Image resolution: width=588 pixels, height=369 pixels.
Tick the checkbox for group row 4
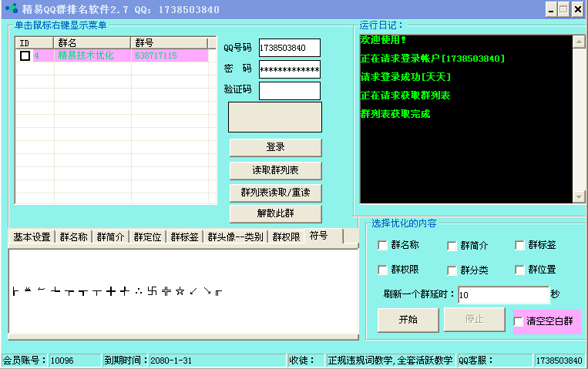point(25,56)
